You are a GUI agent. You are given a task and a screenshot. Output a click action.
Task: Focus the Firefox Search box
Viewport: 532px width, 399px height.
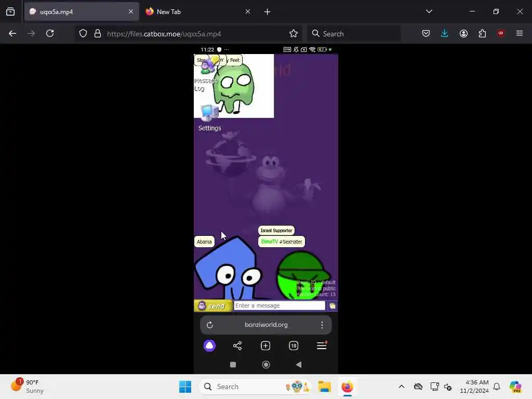(x=354, y=34)
